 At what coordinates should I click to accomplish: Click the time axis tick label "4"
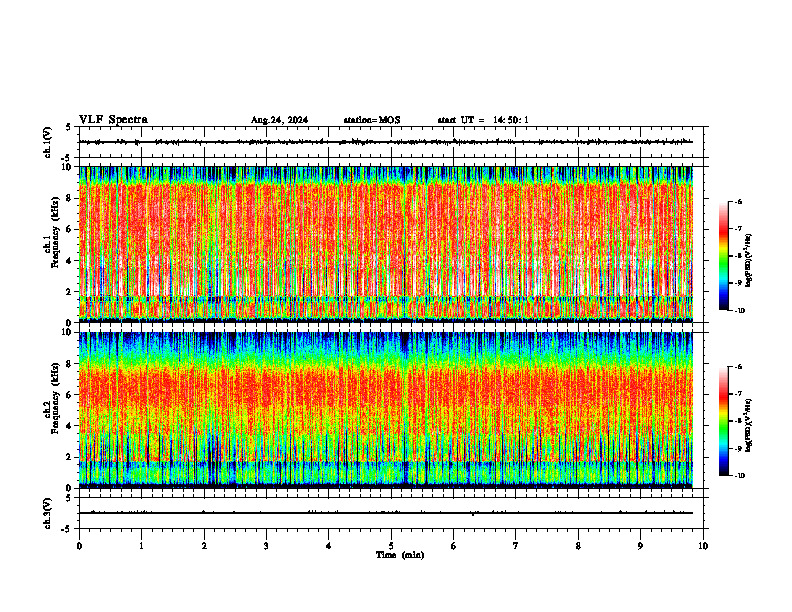click(x=329, y=546)
